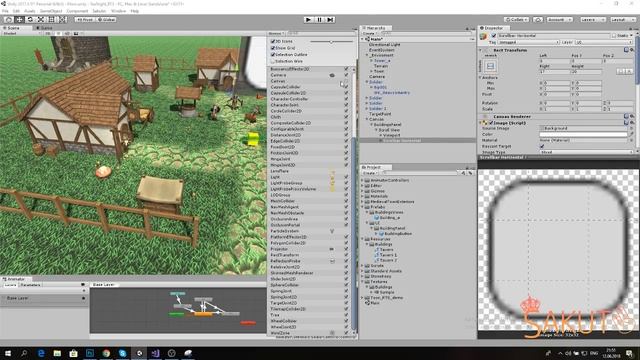This screenshot has width=640, height=360.
Task: Open Rect Transform gear settings
Action: pos(632,50)
